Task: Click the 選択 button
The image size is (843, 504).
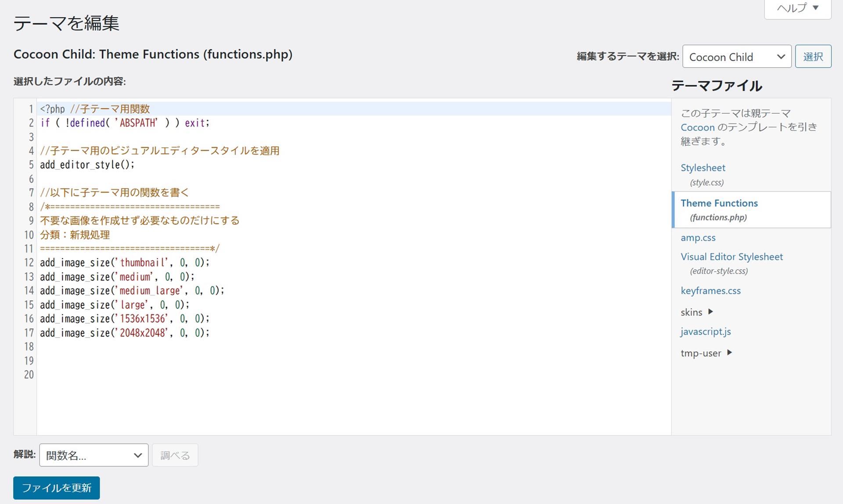Action: click(x=813, y=57)
